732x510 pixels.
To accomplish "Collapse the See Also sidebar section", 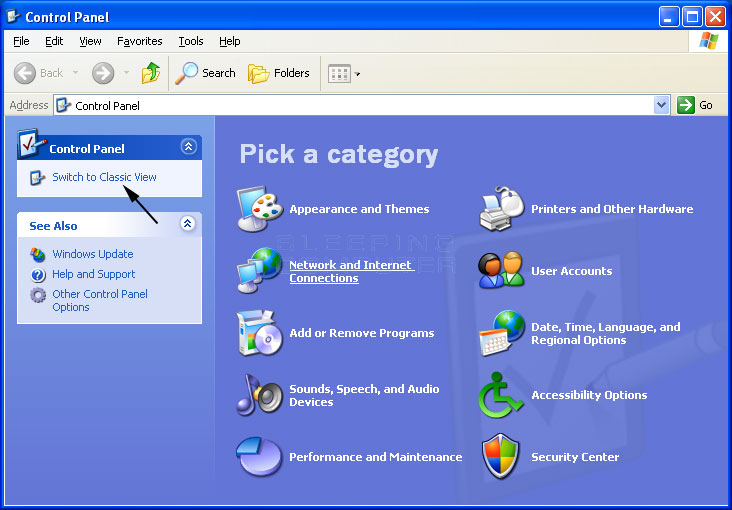I will tap(188, 223).
